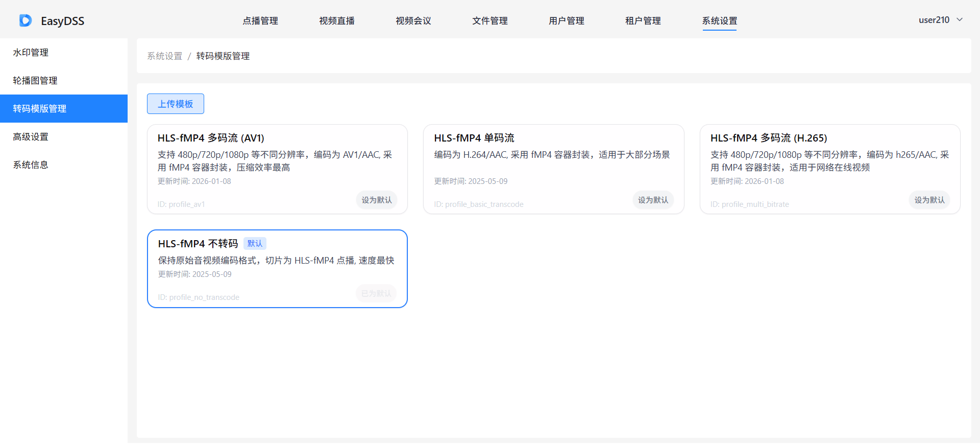Viewport: 980px width, 444px height.
Task: Open 水印管理 in the sidebar
Action: click(x=31, y=53)
